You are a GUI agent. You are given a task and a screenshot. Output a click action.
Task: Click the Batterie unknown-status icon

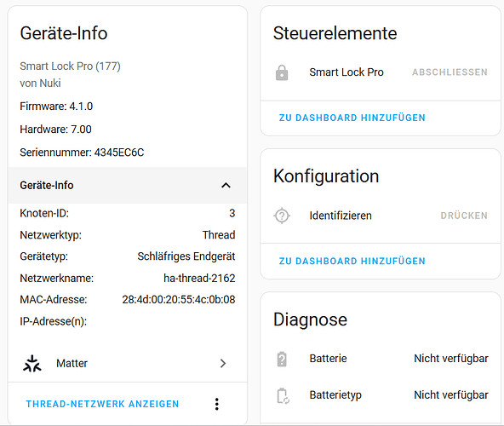click(282, 359)
